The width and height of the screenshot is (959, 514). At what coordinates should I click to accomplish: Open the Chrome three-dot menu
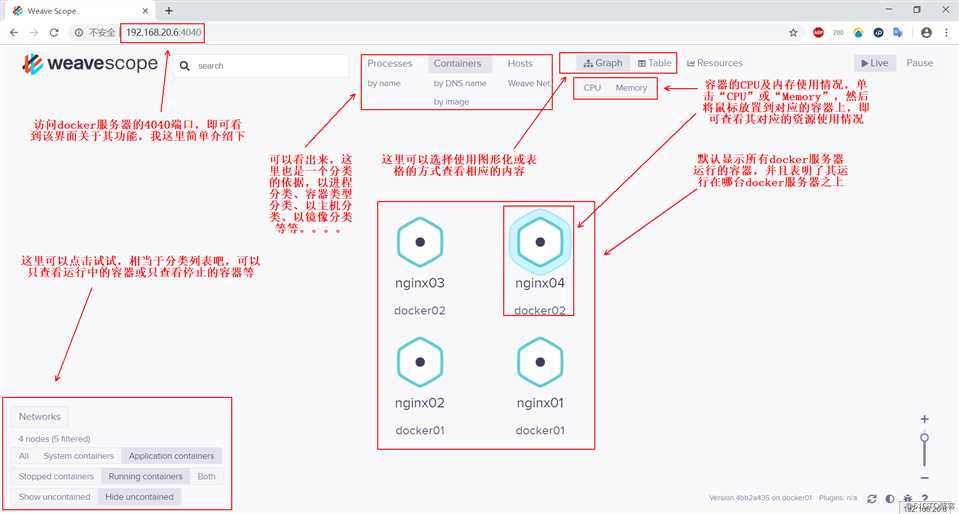(946, 33)
